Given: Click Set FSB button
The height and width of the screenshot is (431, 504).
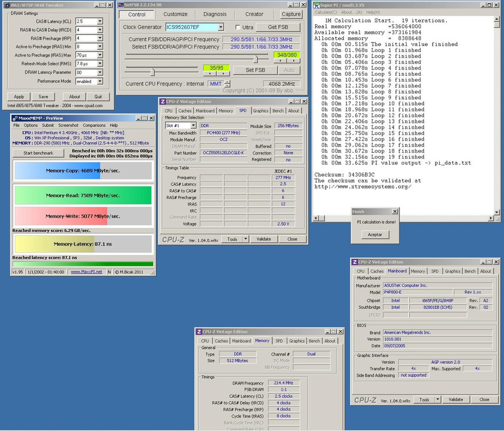Looking at the screenshot, I should tap(255, 70).
